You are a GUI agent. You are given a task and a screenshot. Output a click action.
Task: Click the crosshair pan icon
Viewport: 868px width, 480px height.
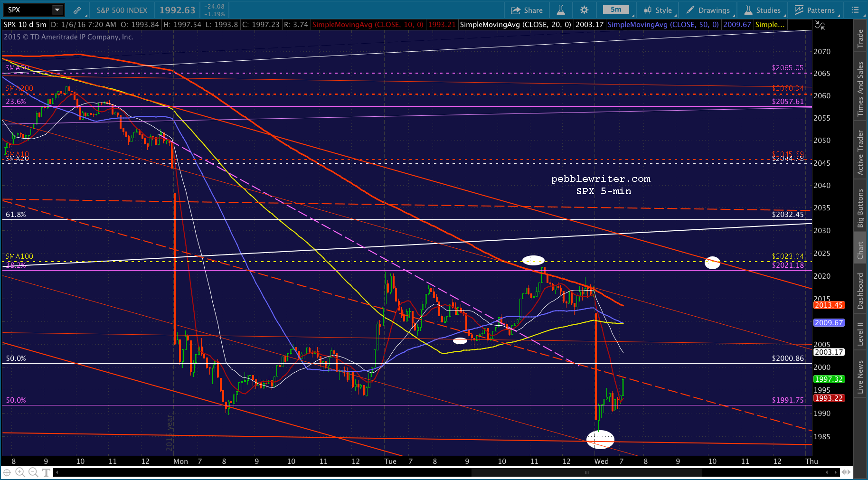7,472
